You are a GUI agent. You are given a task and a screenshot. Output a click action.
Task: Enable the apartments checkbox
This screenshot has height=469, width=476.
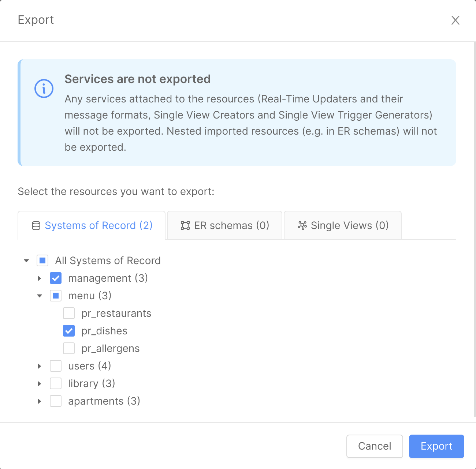click(x=56, y=401)
